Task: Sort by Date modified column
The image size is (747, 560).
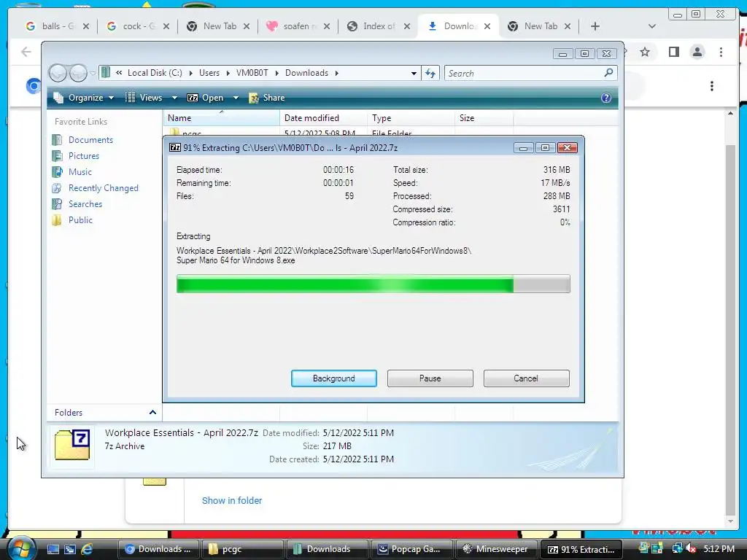Action: 323,118
